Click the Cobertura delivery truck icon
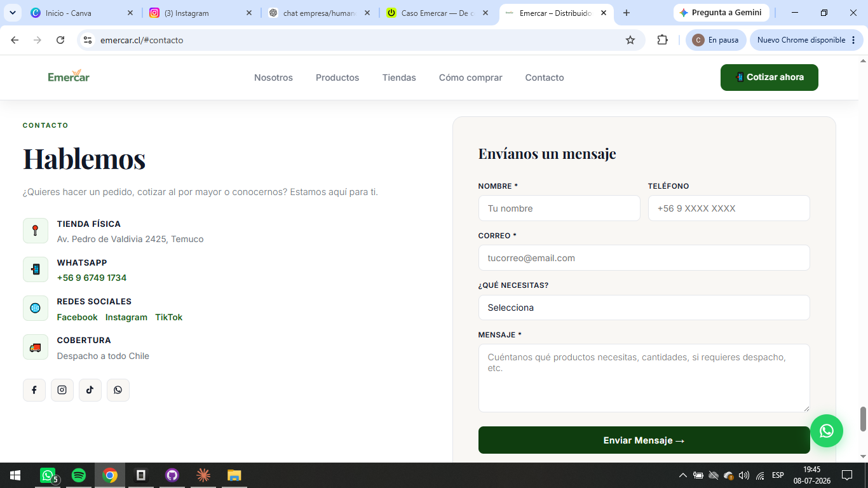Viewport: 868px width, 488px height. [x=36, y=347]
